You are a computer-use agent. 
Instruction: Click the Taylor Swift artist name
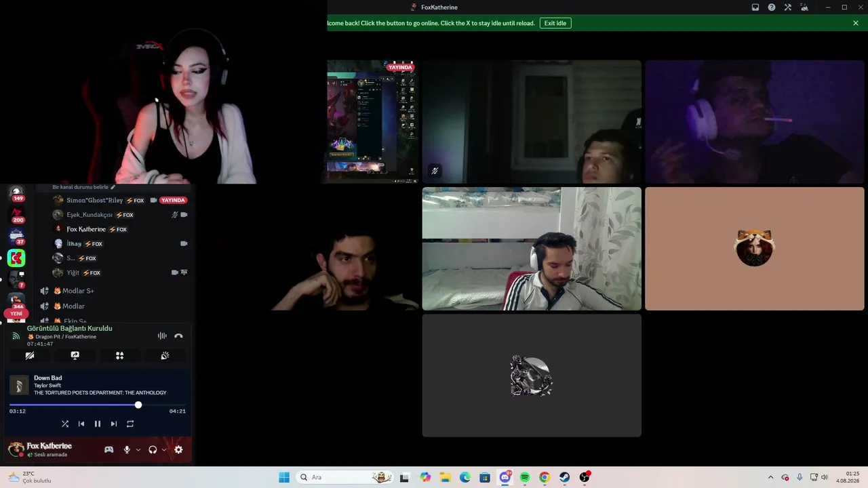[47, 386]
